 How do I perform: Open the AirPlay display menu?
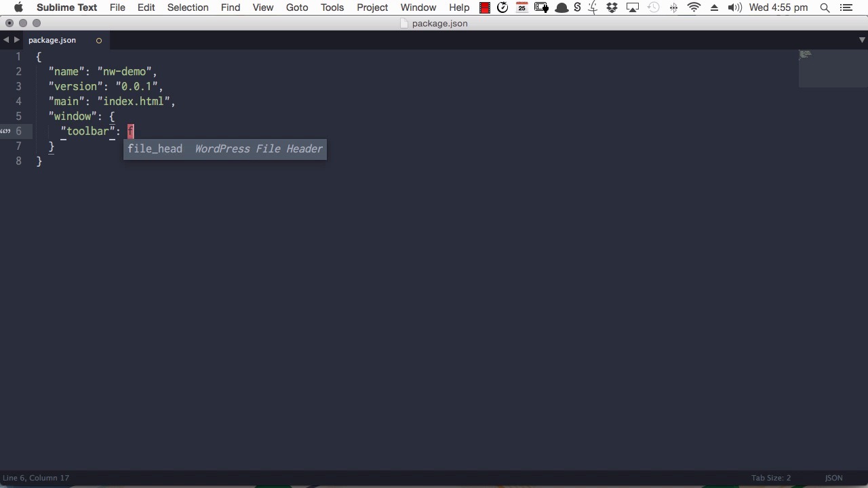(x=632, y=7)
